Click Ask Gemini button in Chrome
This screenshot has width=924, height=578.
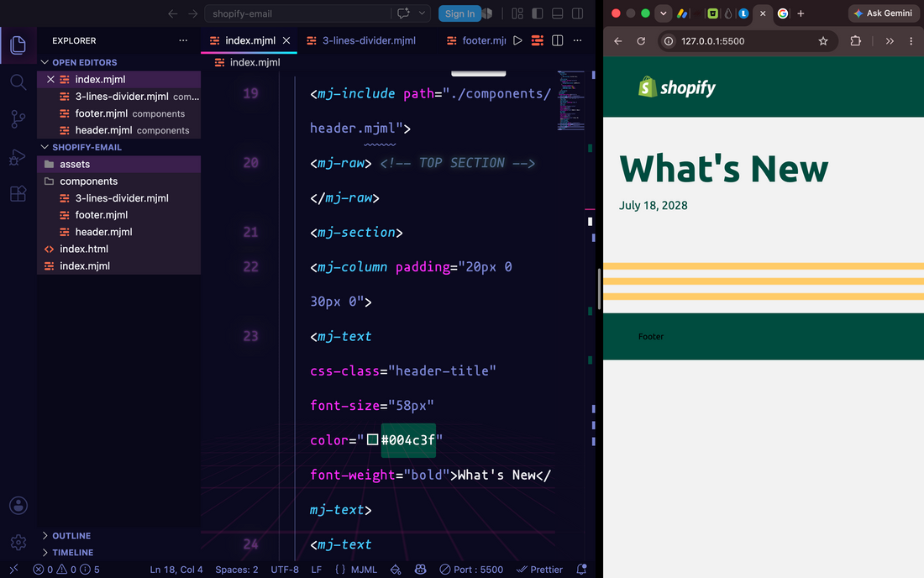click(883, 13)
